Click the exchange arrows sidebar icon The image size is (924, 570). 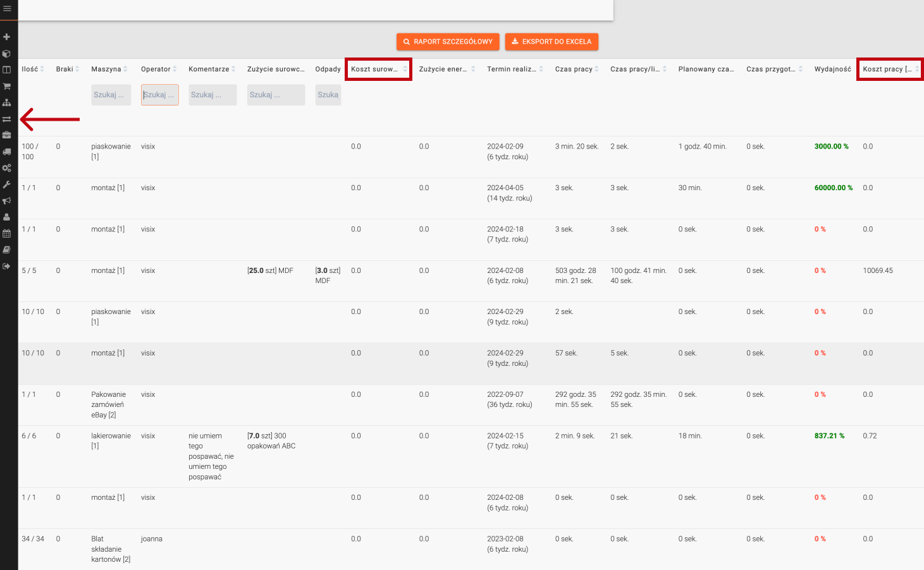(x=7, y=119)
